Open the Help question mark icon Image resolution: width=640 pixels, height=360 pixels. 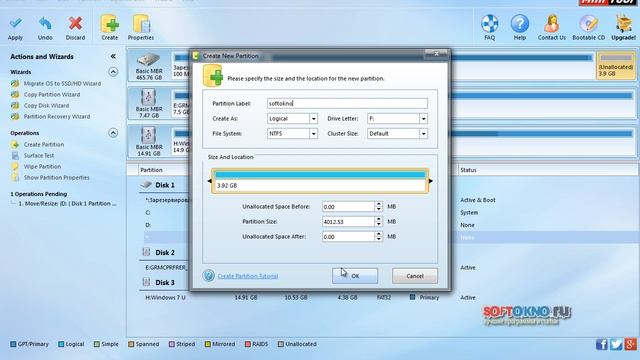(520, 24)
